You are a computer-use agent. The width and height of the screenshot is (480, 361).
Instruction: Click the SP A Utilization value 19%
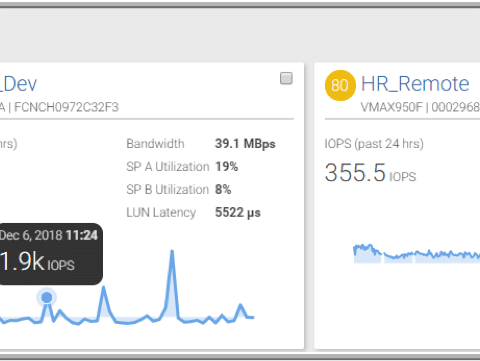(x=227, y=166)
